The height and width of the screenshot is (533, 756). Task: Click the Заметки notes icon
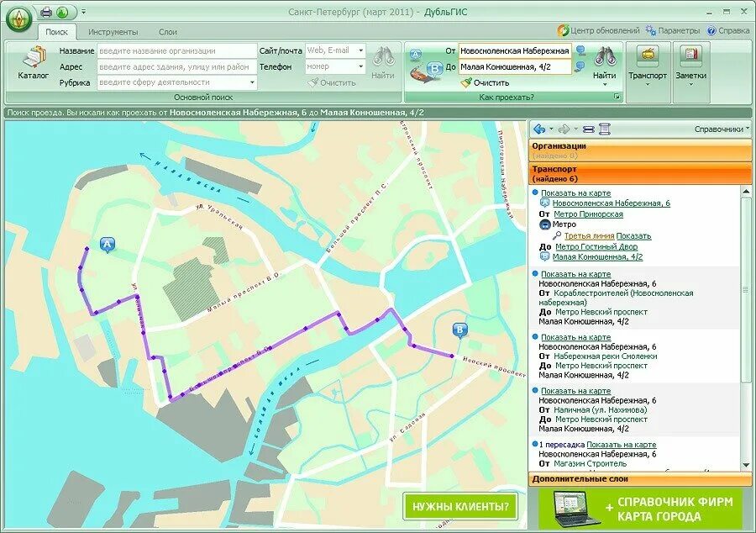coord(690,56)
